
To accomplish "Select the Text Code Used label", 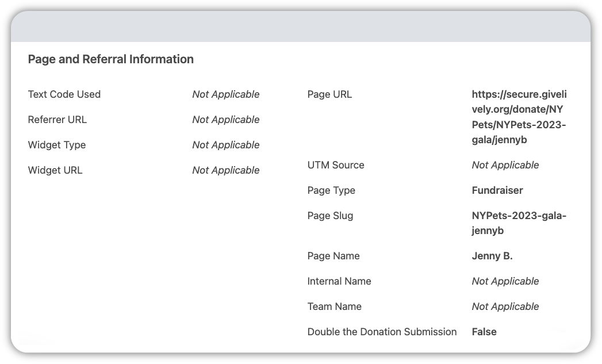I will (x=64, y=94).
